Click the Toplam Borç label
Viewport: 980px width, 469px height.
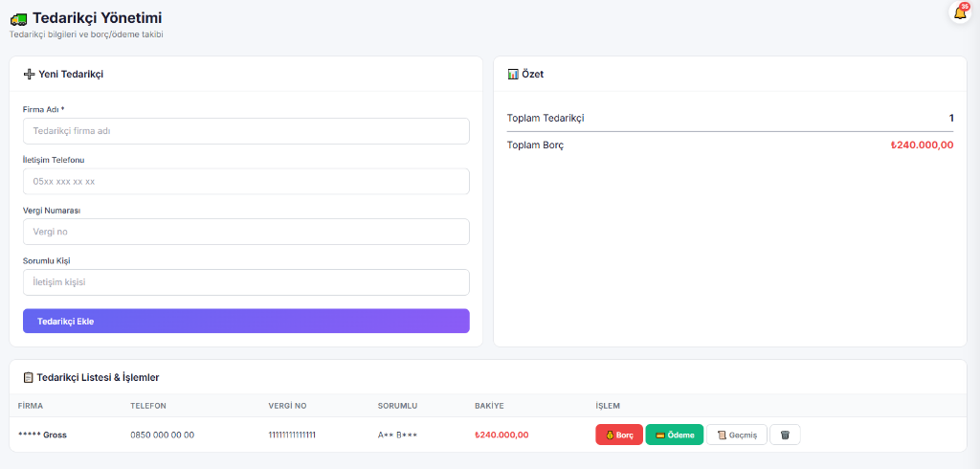(535, 145)
